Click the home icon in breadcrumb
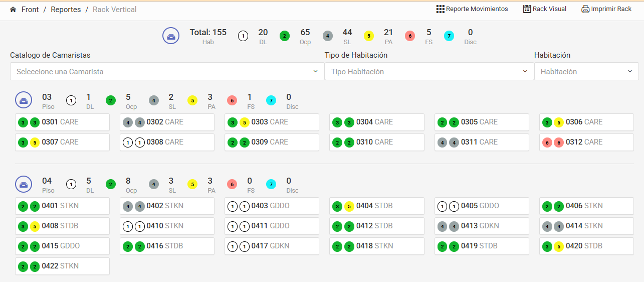The height and width of the screenshot is (282, 644). pyautogui.click(x=13, y=10)
